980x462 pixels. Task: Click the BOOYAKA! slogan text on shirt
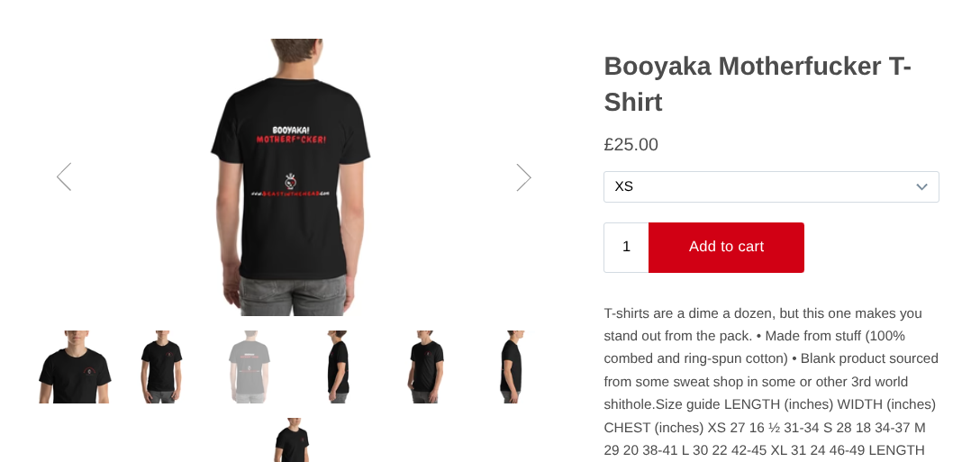click(x=291, y=130)
